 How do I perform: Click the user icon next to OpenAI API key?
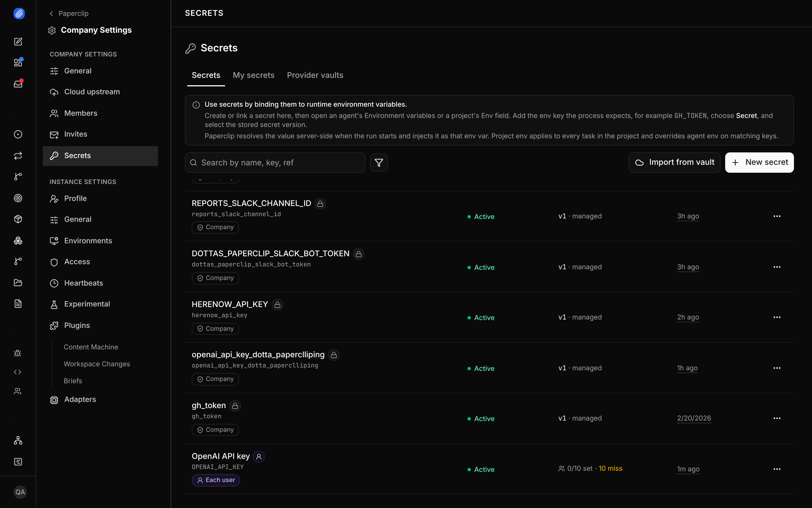tap(259, 457)
